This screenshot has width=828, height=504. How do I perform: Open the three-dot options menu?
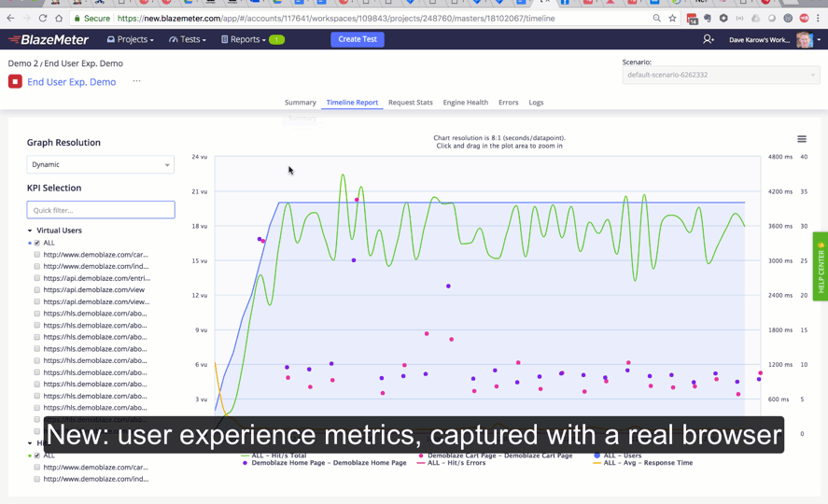click(137, 81)
